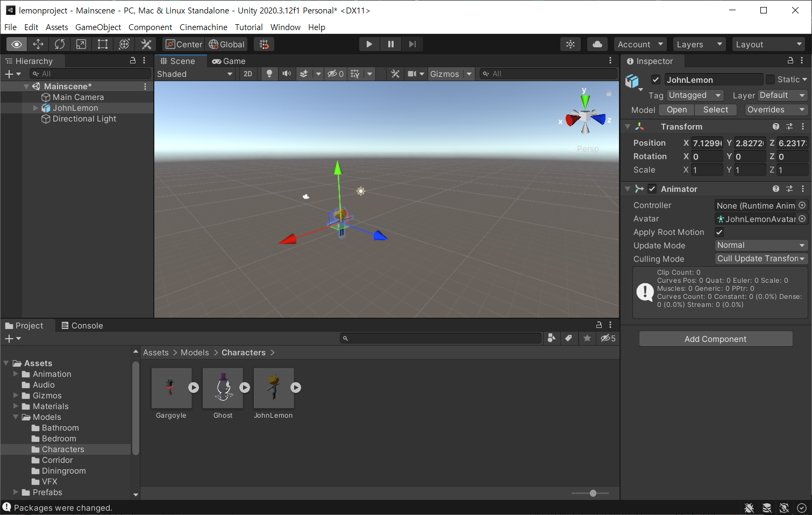This screenshot has width=812, height=515.
Task: Open the GameObject menu
Action: pos(98,27)
